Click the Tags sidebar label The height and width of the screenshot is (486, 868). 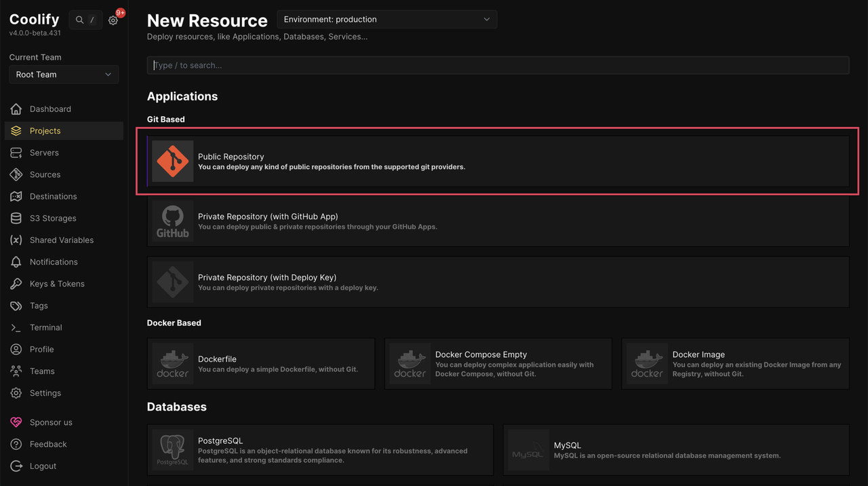pyautogui.click(x=39, y=305)
